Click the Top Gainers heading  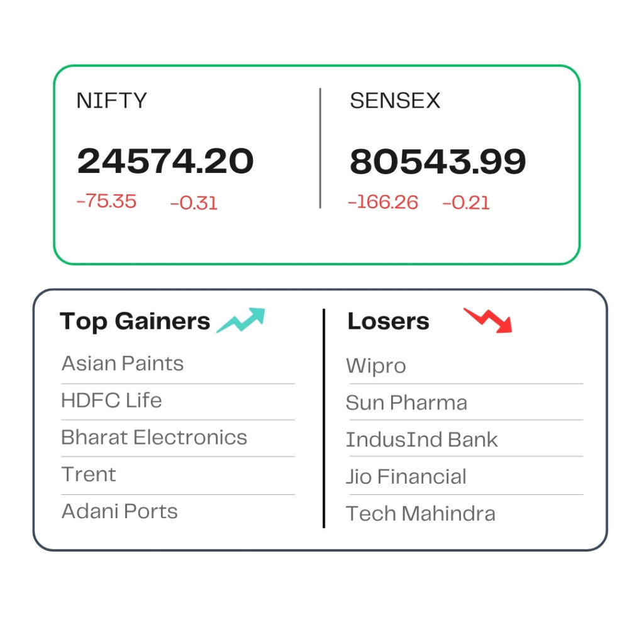135,321
